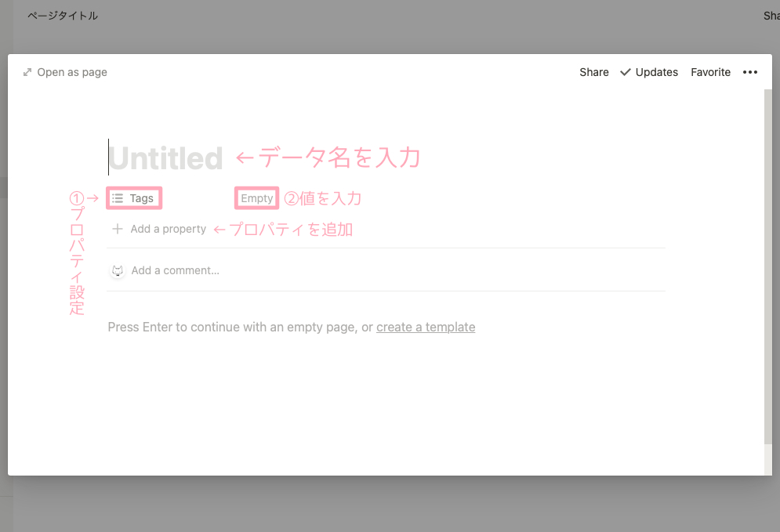
Task: Toggle the Tags field selection
Action: [133, 197]
